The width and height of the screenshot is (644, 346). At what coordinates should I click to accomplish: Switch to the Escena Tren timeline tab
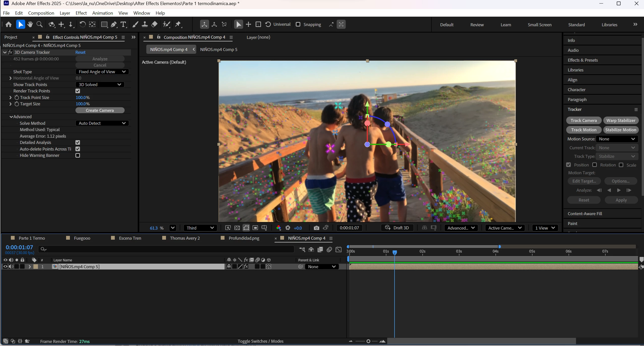point(130,238)
